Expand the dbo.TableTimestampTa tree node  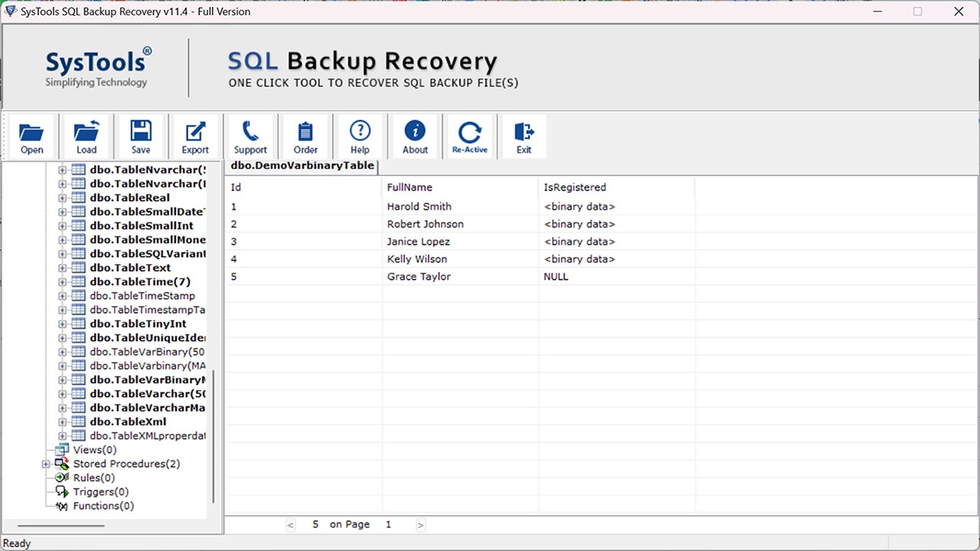(63, 310)
